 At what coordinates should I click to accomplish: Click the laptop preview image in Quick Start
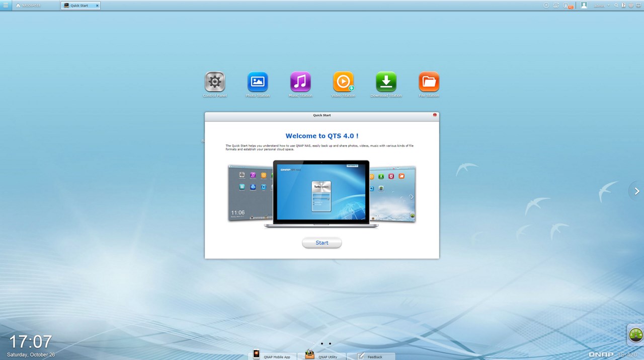tap(322, 194)
